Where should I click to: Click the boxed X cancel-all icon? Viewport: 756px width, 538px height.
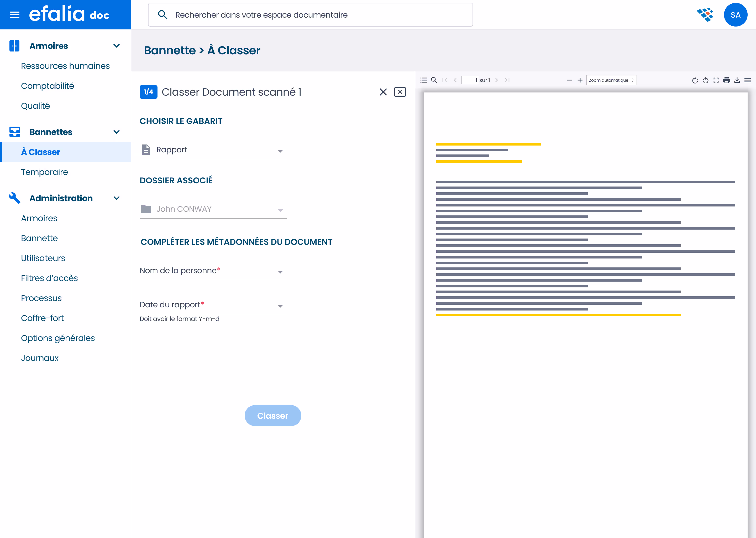pos(400,92)
